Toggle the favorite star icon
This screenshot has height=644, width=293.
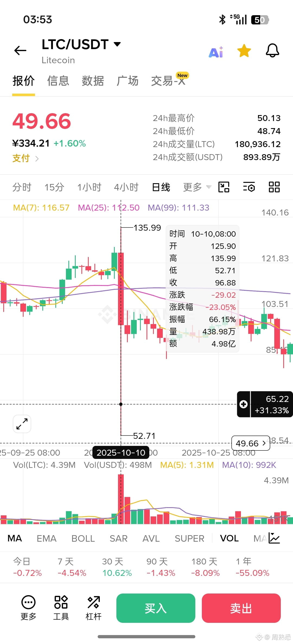pos(244,51)
